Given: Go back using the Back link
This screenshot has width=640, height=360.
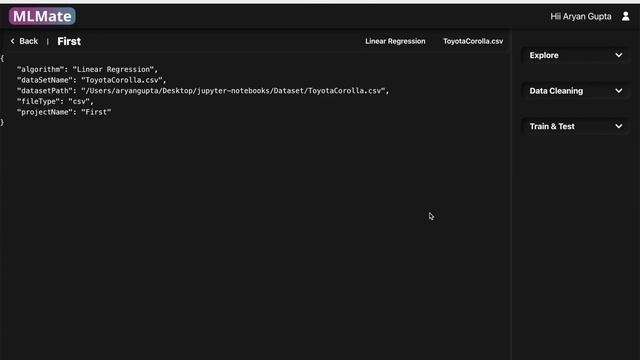Looking at the screenshot, I should tap(28, 41).
